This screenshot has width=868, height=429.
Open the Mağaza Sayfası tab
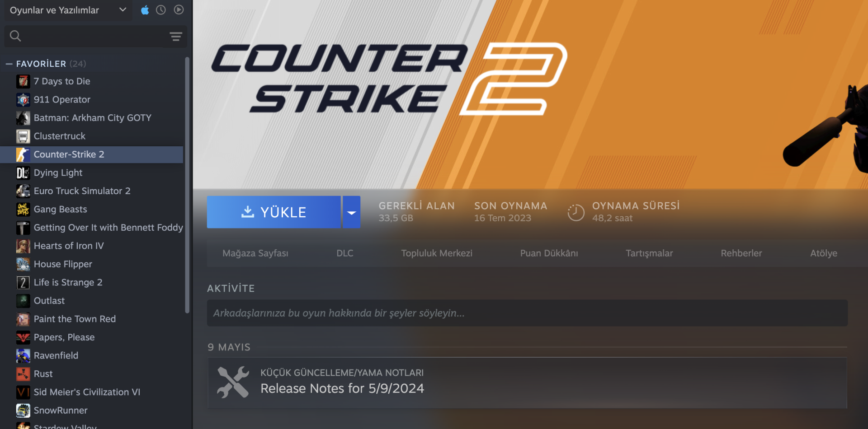(x=255, y=253)
